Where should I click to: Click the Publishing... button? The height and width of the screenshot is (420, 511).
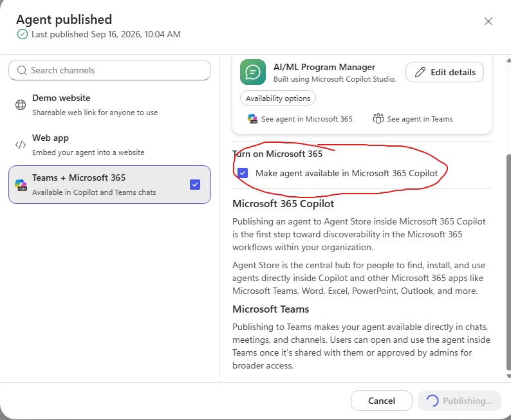pos(459,401)
